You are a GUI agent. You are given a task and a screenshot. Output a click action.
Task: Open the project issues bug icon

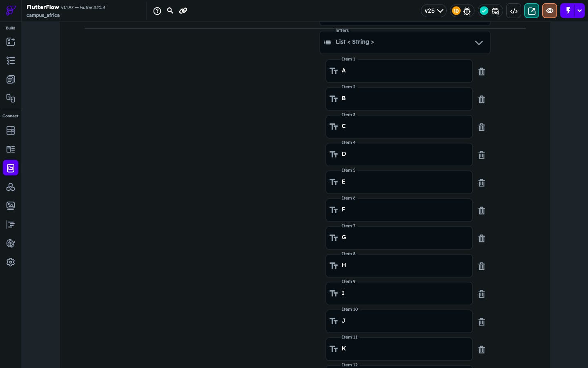[467, 11]
